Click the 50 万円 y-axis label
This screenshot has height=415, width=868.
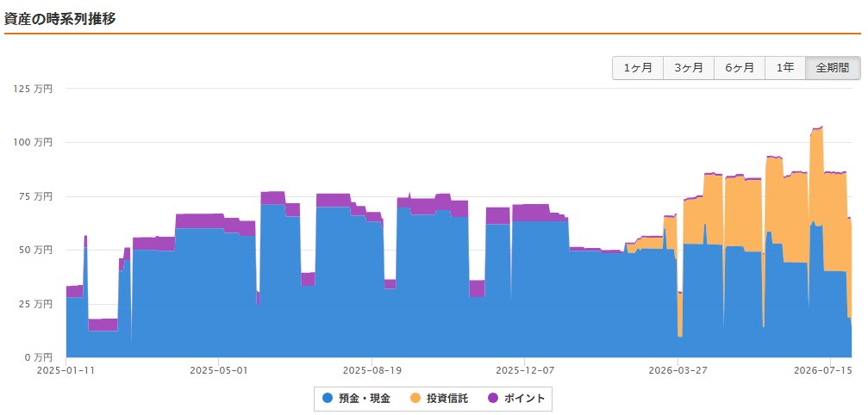point(35,250)
